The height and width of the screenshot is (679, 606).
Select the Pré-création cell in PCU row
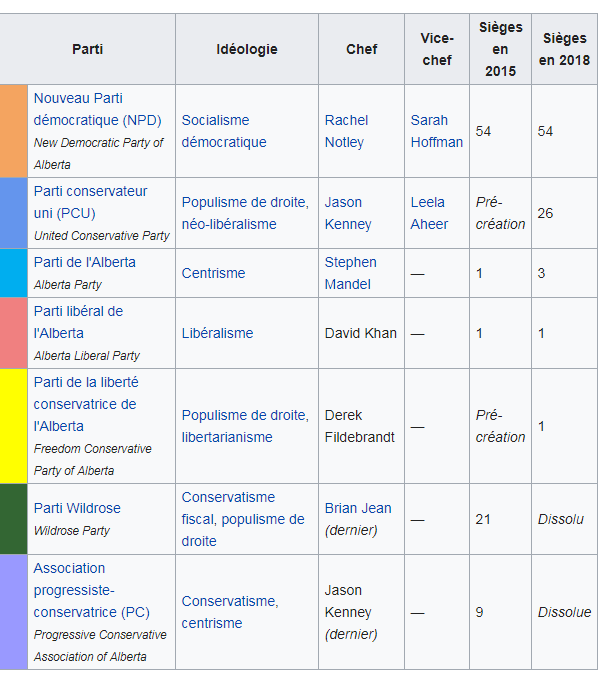tap(501, 213)
